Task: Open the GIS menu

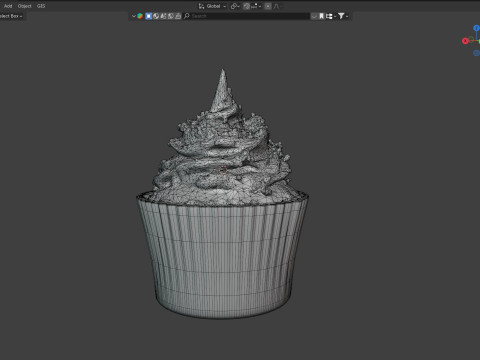Action: 41,6
